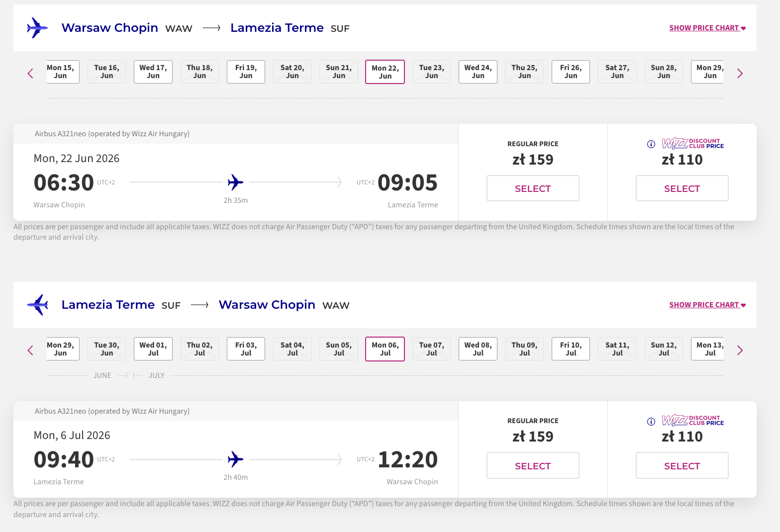Select return regular price zł 159
The height and width of the screenshot is (532, 780).
coord(533,466)
